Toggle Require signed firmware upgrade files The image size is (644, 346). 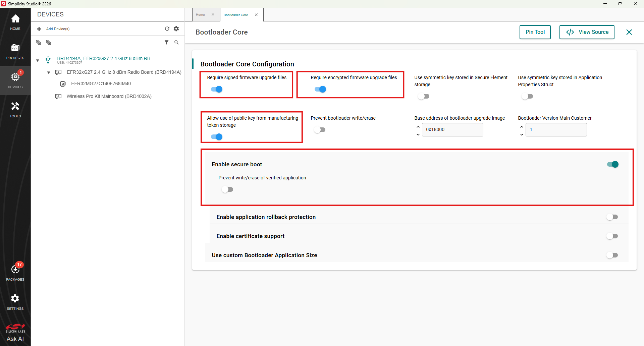pos(217,89)
